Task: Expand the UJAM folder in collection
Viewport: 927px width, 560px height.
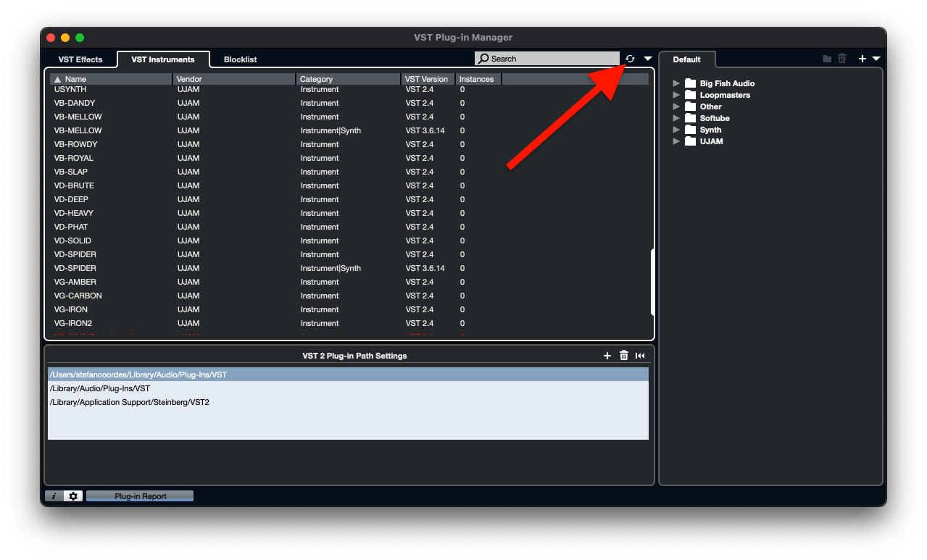Action: pyautogui.click(x=676, y=141)
